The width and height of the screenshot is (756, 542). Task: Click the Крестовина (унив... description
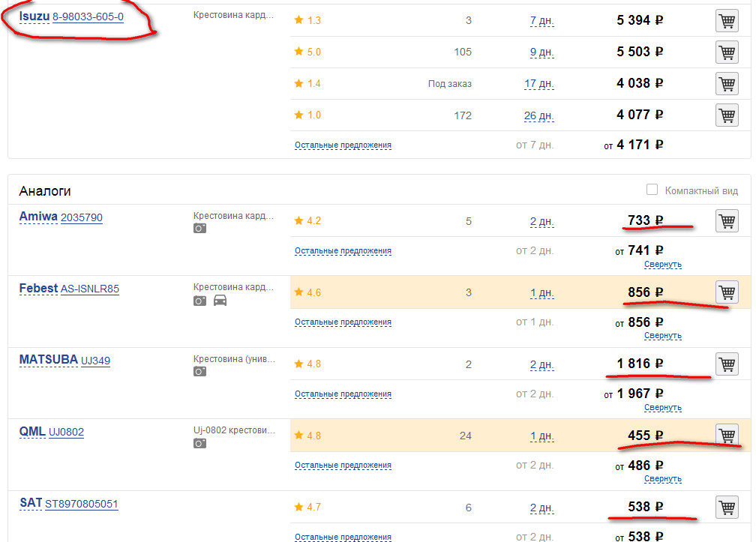coord(234,359)
